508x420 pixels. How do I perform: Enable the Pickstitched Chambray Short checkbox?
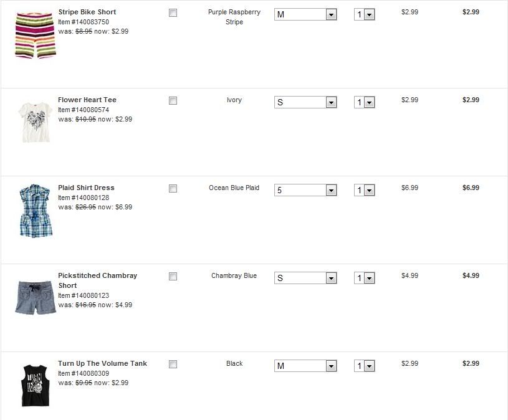[173, 277]
